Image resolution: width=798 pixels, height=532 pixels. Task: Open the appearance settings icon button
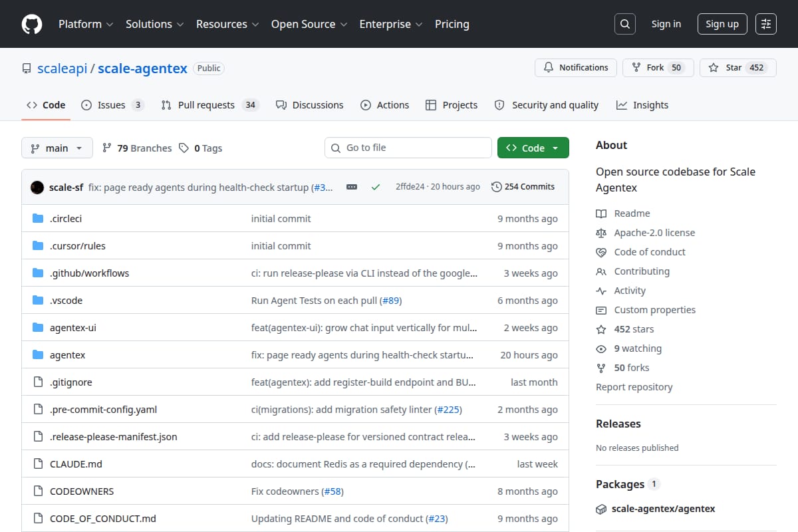coord(766,24)
